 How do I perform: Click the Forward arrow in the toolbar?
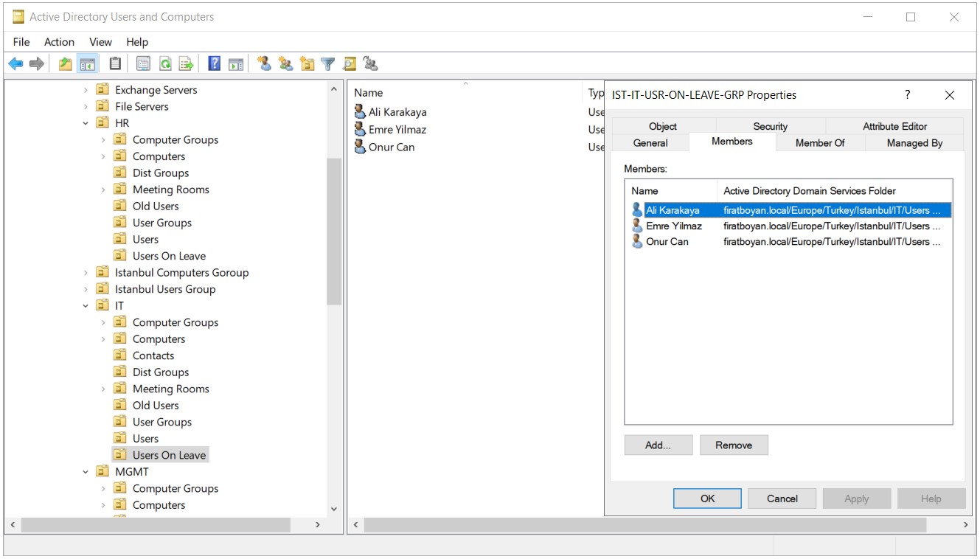pos(37,64)
